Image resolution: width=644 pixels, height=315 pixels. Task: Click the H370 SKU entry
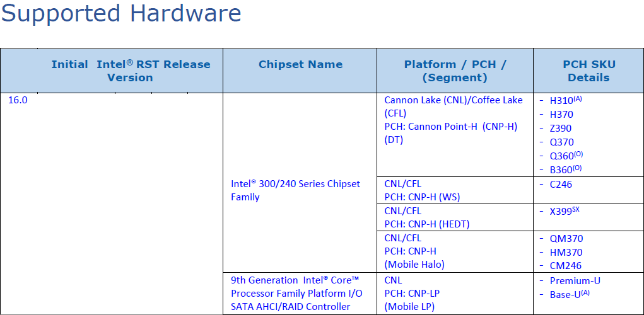pyautogui.click(x=561, y=115)
